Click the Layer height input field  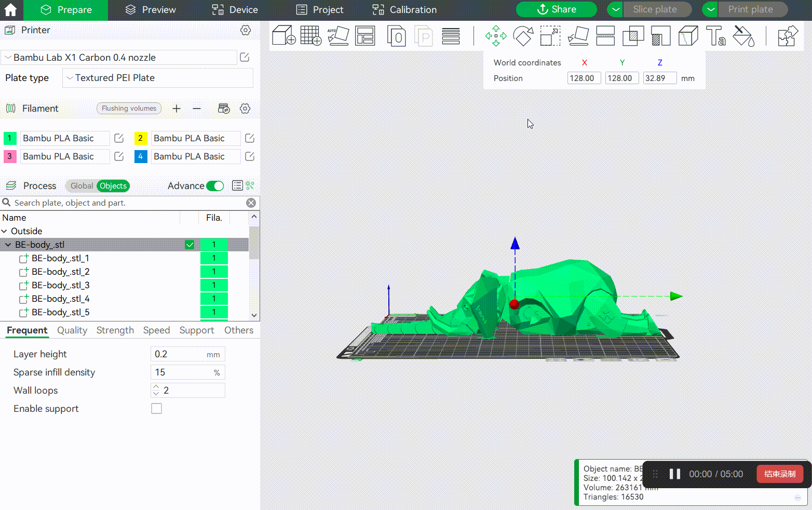point(188,354)
